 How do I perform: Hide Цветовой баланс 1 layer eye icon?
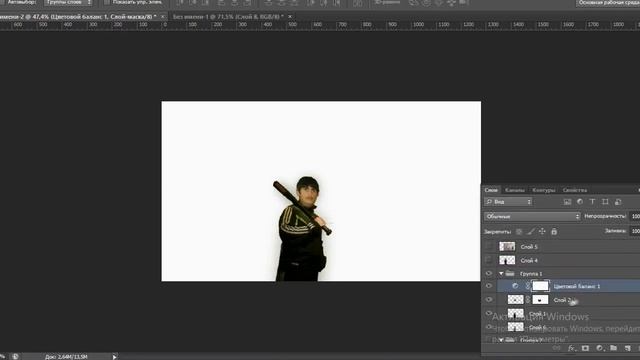click(x=489, y=286)
